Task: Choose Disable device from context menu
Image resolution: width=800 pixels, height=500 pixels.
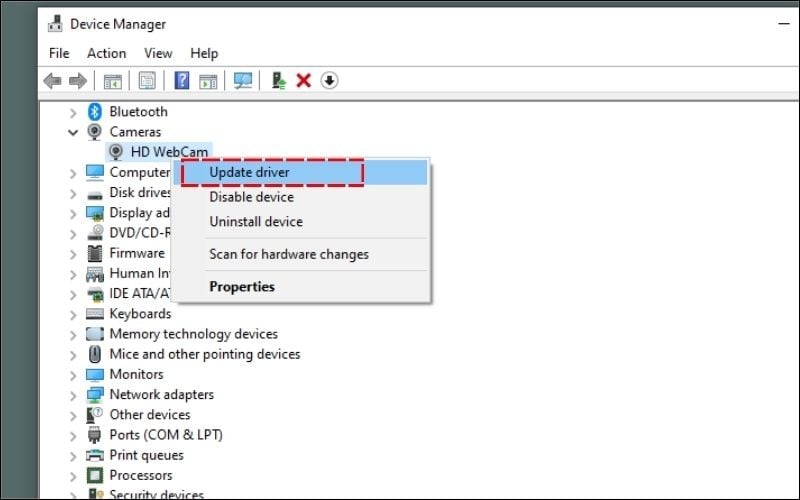Action: click(x=301, y=197)
